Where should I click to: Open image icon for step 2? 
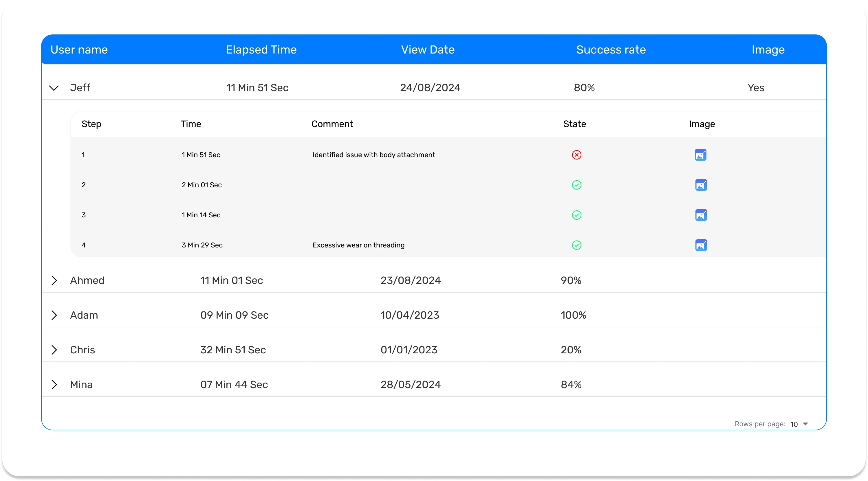coord(701,185)
